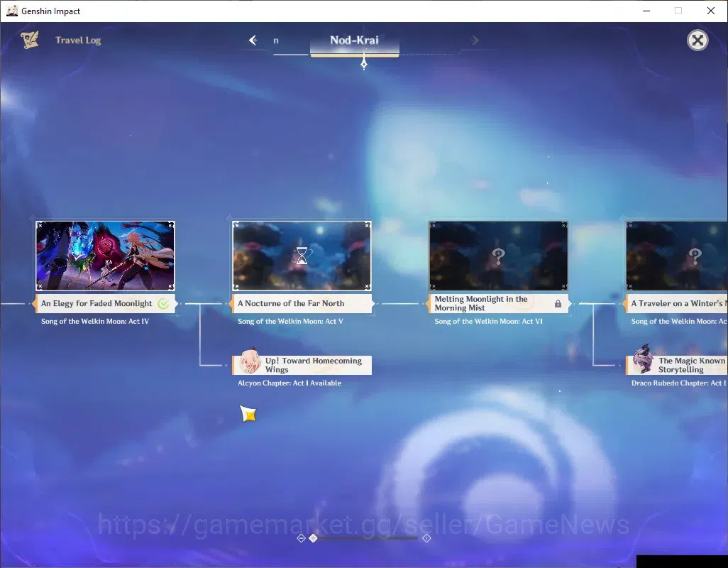Click the question mark on Melting Moonlight thumbnail

click(x=498, y=256)
